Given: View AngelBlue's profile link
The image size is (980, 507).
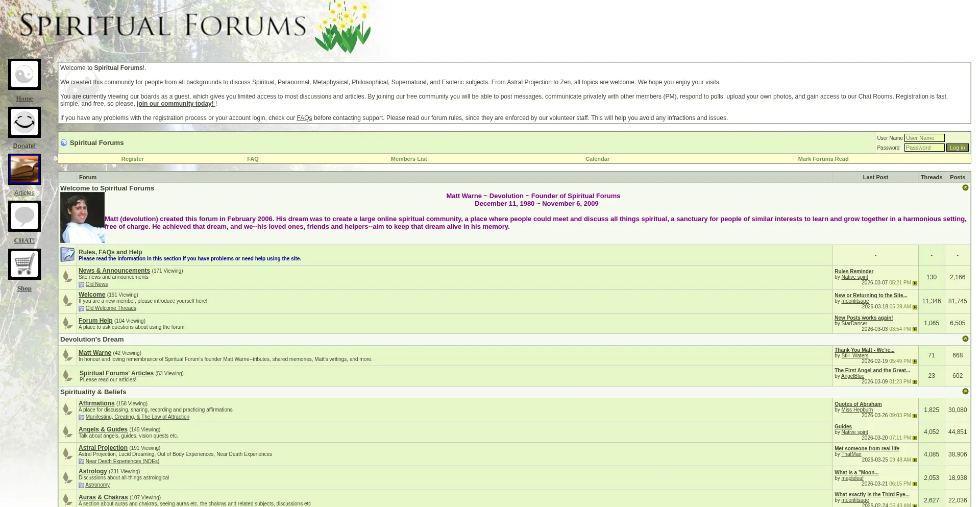Looking at the screenshot, I should pos(853,376).
